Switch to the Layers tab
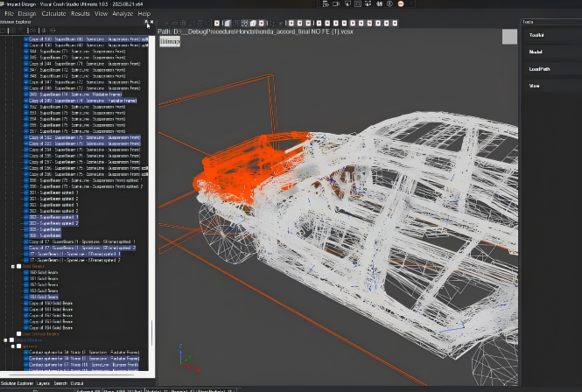 pos(43,383)
